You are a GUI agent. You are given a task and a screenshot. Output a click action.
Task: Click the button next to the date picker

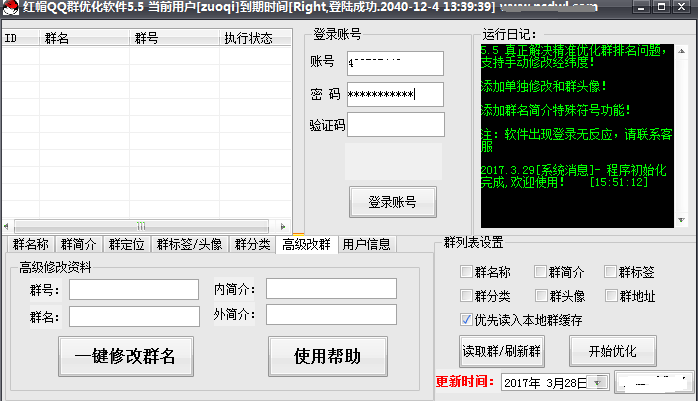pos(654,382)
